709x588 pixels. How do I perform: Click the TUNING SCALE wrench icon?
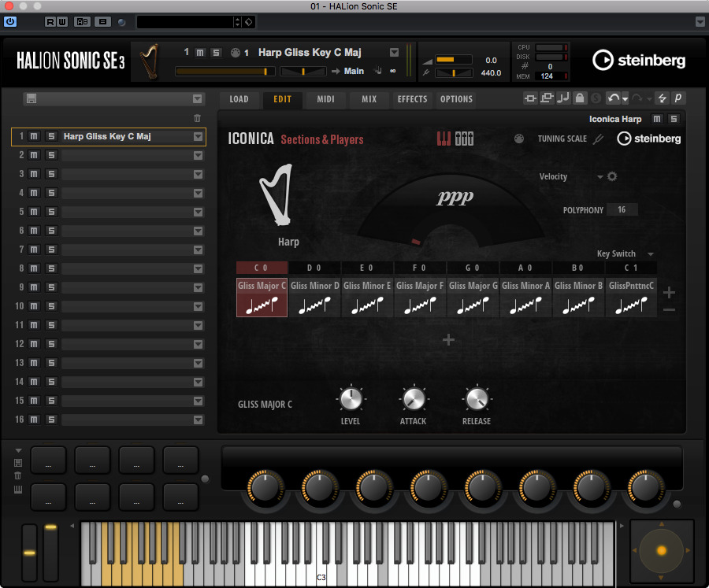598,139
